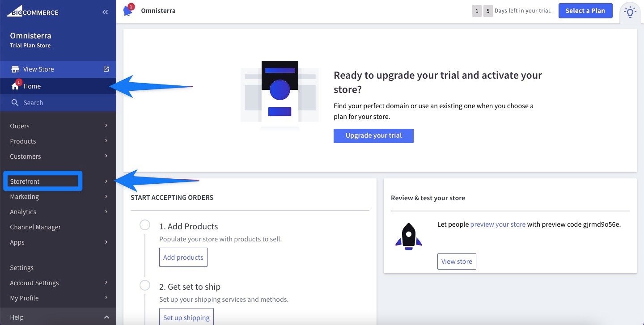
Task: Click the View Store storefront icon
Action: (x=15, y=69)
